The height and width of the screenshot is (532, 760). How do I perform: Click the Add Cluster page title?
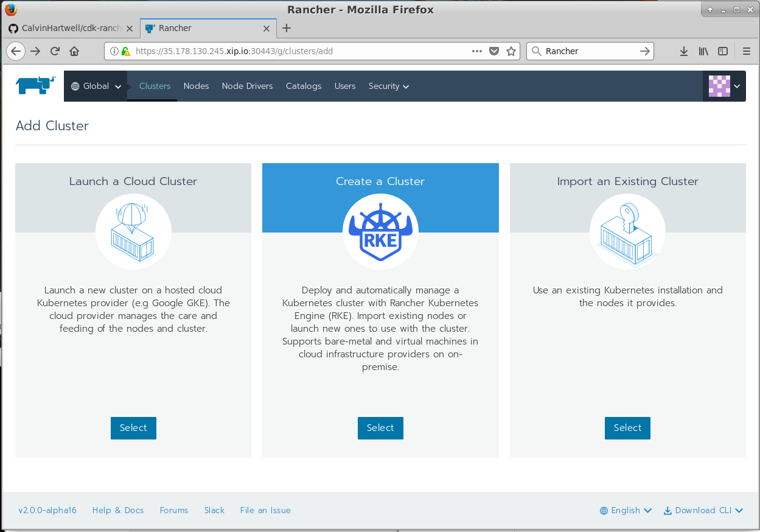pos(52,126)
